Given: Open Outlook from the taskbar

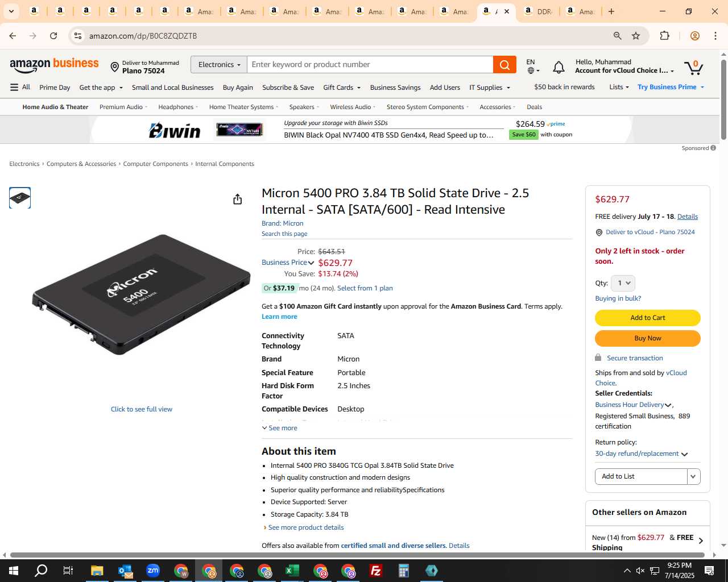Looking at the screenshot, I should tap(125, 571).
